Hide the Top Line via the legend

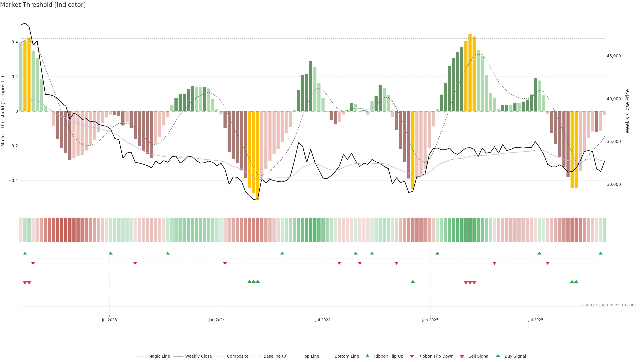pos(311,356)
